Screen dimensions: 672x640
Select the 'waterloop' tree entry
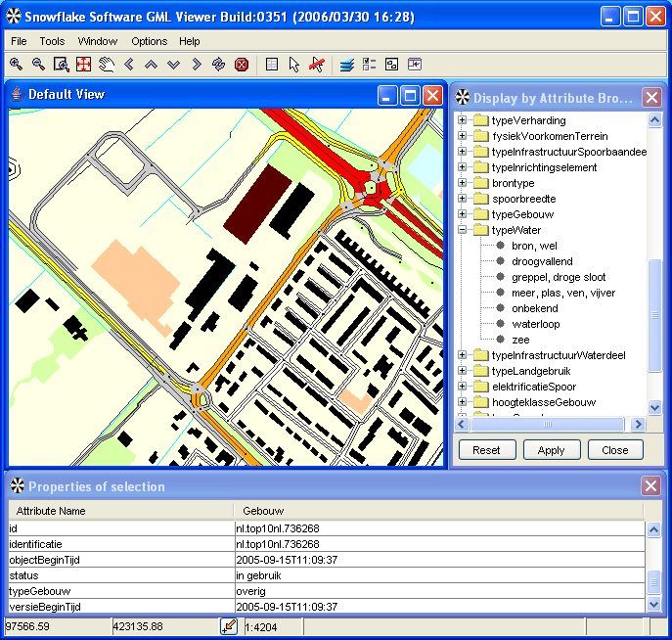coord(535,324)
